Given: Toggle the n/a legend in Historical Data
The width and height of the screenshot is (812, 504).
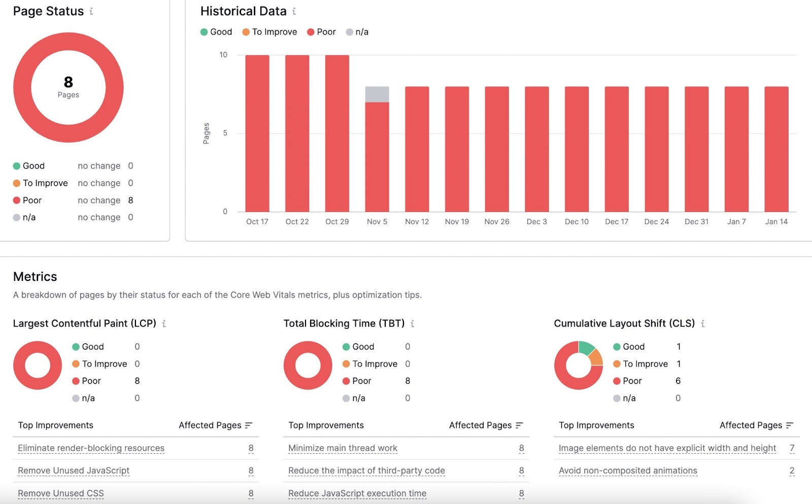Looking at the screenshot, I should point(357,31).
